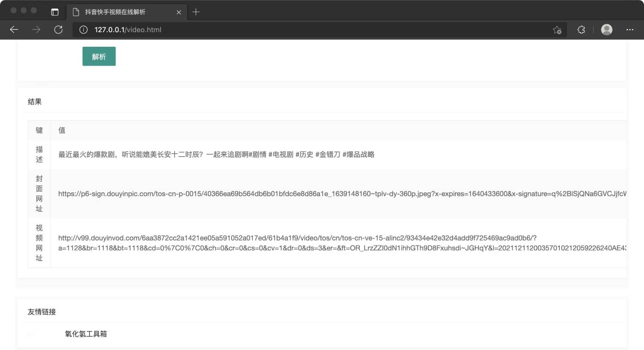The width and height of the screenshot is (644, 350).
Task: Close the 抖音快手视频在线解析 tab
Action: pos(179,12)
